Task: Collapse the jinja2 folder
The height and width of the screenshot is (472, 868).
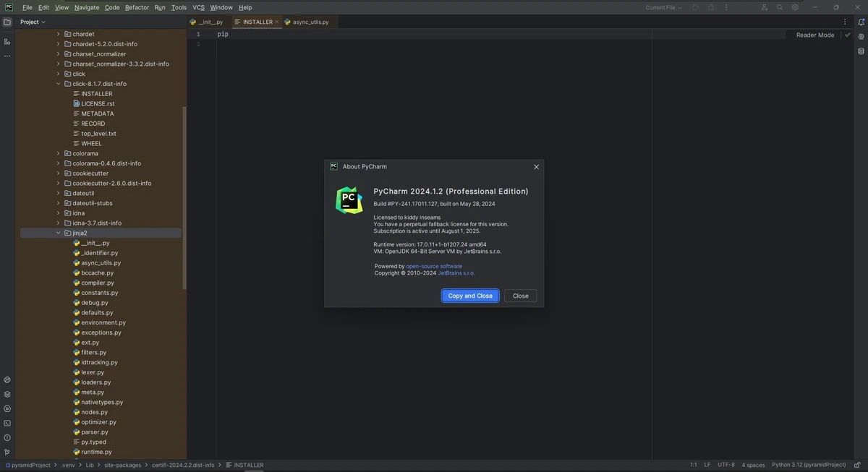Action: coord(59,233)
